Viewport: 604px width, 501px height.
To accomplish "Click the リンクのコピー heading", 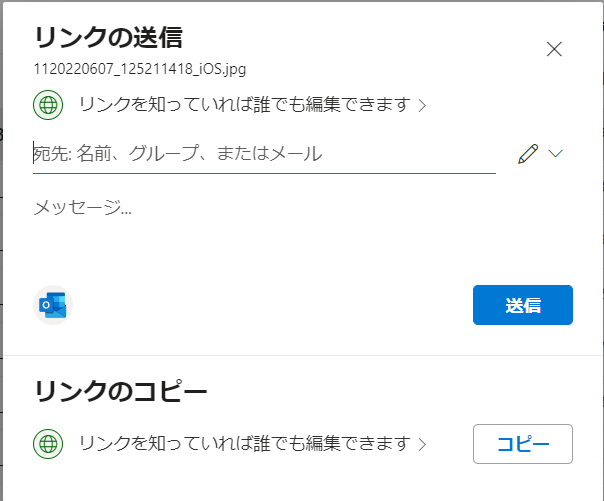I will (121, 391).
